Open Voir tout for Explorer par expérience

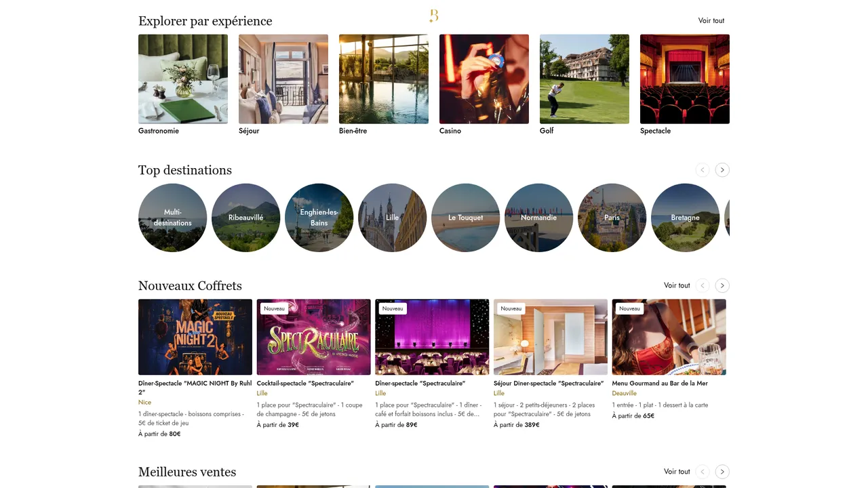(x=711, y=20)
